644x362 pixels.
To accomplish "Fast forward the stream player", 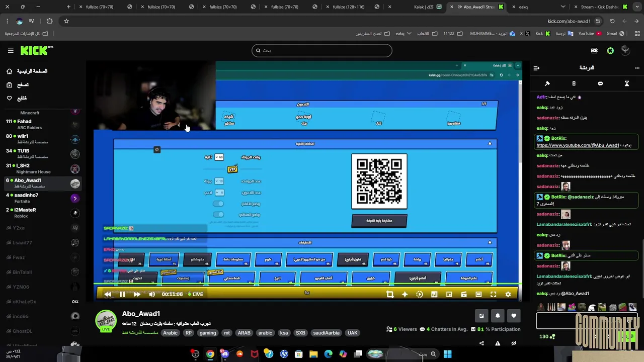I will (137, 294).
